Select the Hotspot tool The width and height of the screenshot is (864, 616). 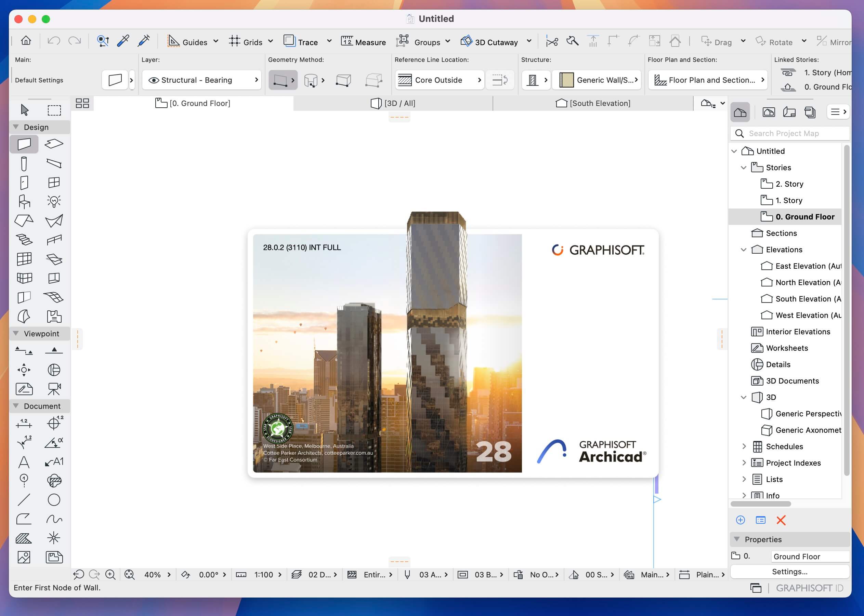(54, 538)
